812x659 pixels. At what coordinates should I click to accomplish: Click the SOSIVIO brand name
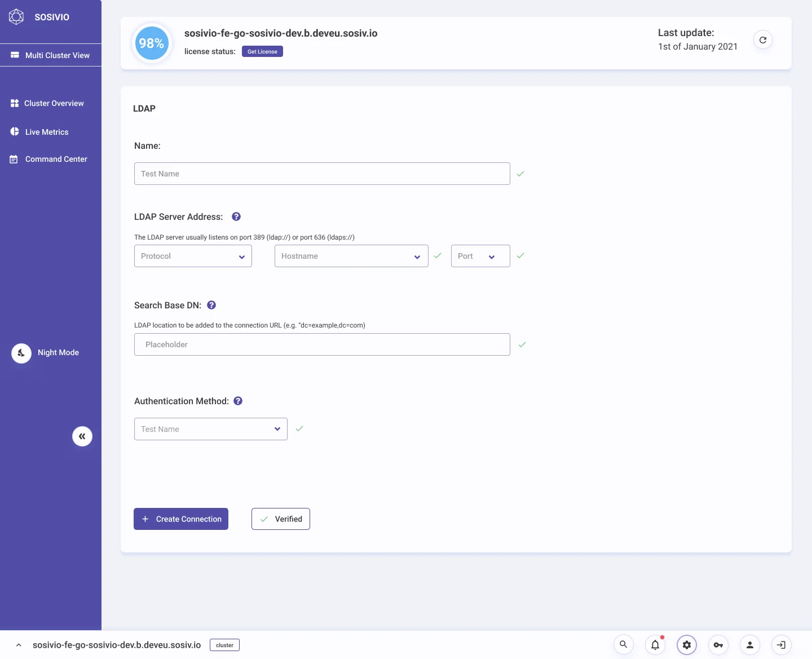(x=52, y=17)
